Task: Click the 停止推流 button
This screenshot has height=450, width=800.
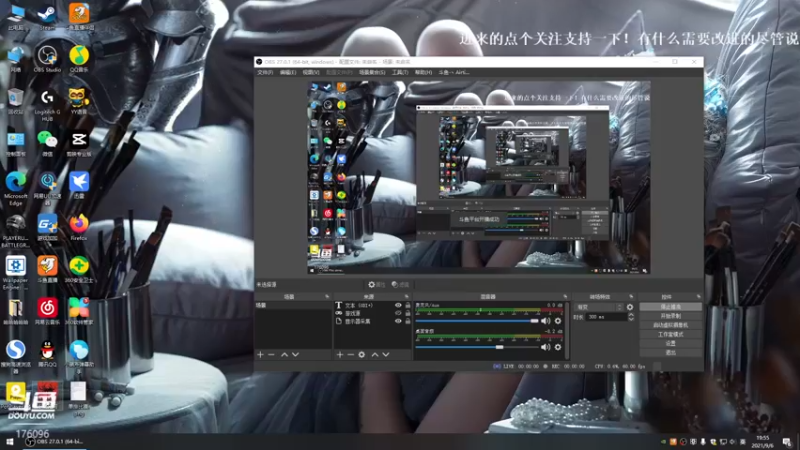Action: coord(670,307)
